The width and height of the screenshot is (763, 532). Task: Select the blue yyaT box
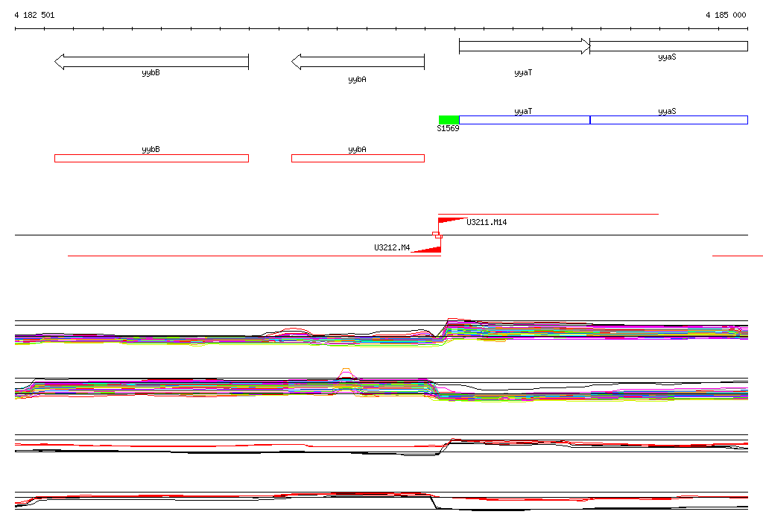point(525,120)
